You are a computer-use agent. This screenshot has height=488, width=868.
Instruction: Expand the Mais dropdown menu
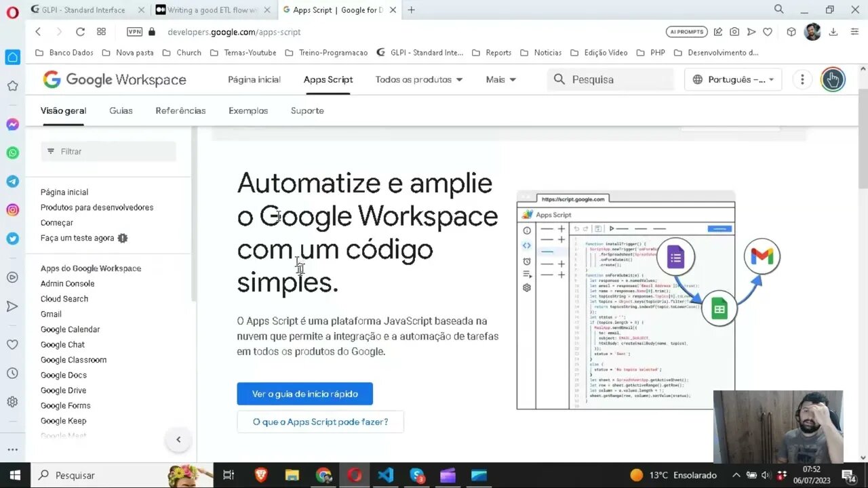(x=501, y=79)
